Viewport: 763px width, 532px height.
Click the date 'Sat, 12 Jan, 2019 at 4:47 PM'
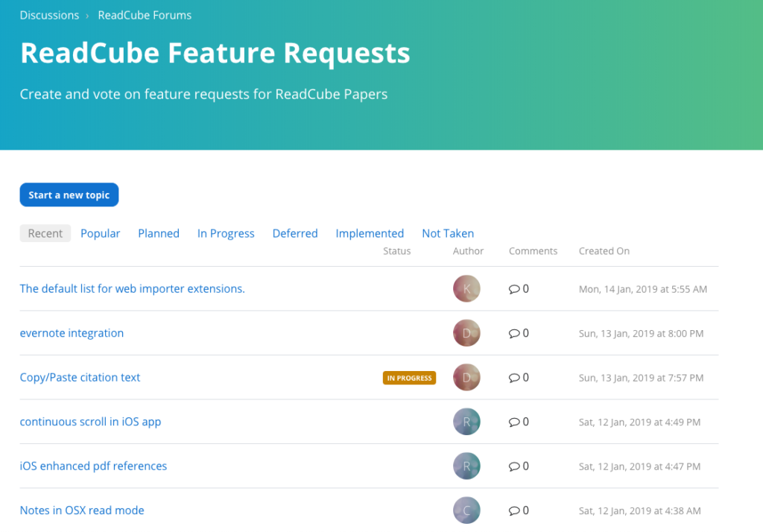639,466
